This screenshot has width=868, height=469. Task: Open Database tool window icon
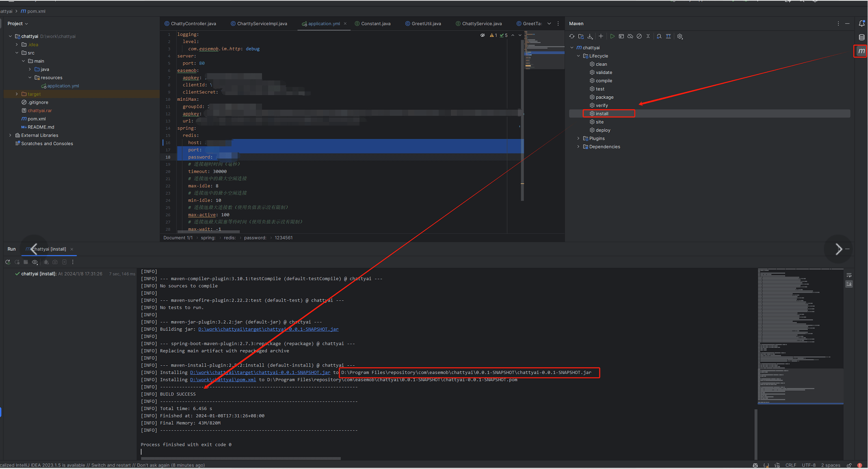(x=862, y=37)
